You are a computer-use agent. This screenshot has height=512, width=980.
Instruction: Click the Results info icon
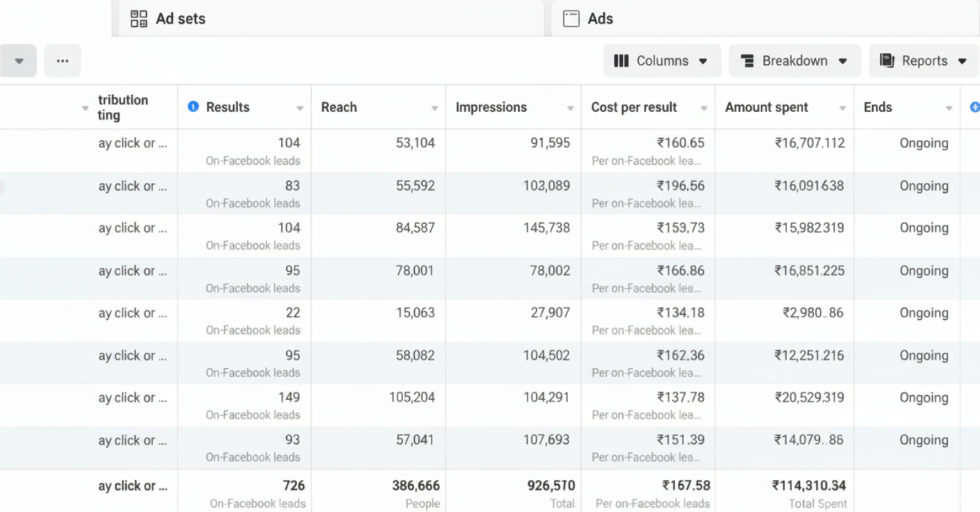(x=193, y=106)
